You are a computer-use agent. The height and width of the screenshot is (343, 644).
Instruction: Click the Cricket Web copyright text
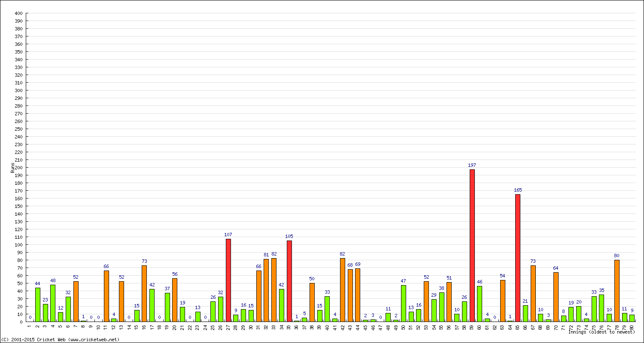tap(60, 340)
